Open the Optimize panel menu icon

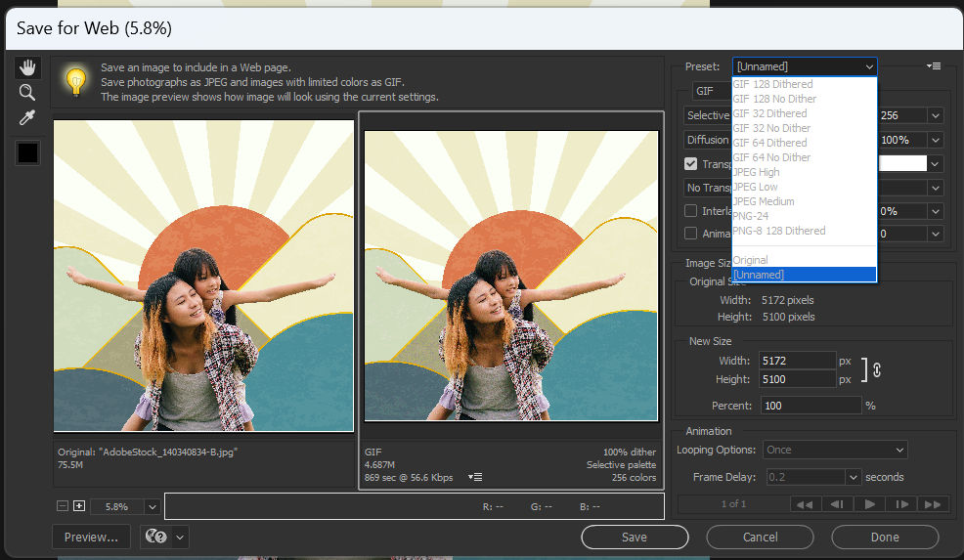tap(934, 66)
